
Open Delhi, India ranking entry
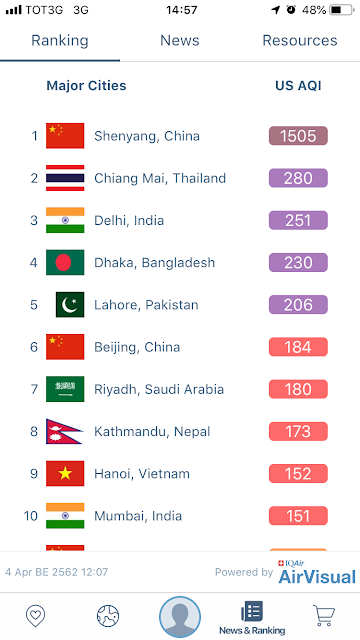[x=180, y=220]
